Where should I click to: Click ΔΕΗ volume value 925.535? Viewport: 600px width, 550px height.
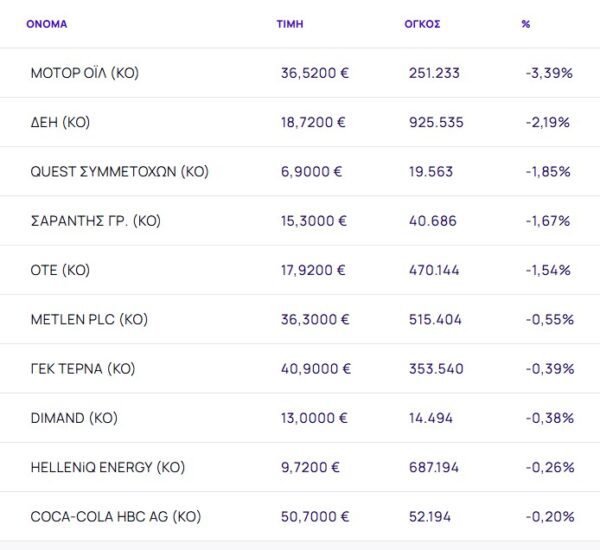(436, 122)
